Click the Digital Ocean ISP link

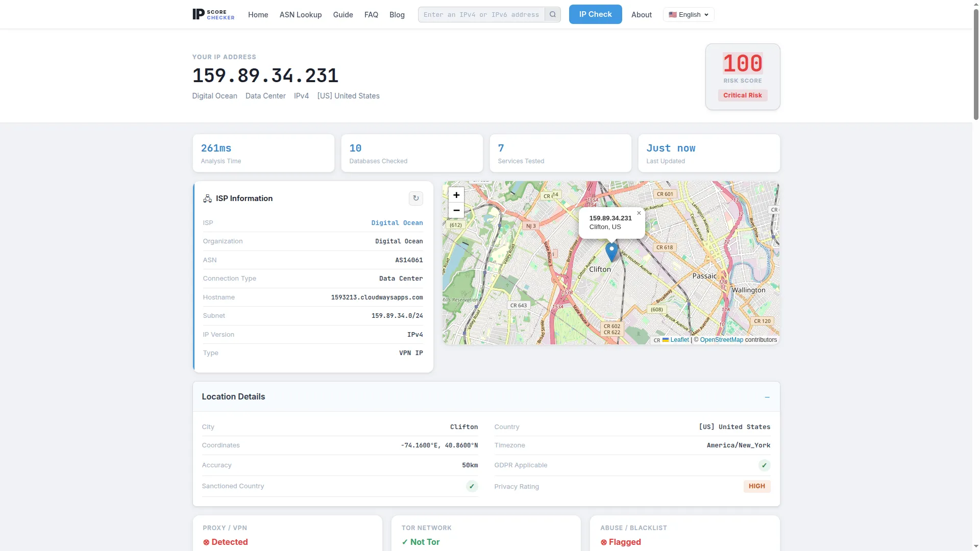[x=397, y=223]
